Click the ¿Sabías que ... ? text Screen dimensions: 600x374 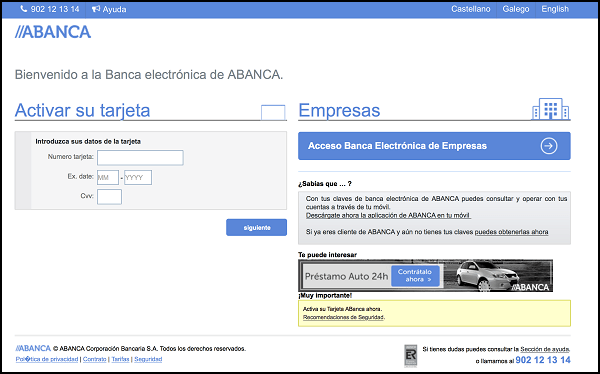325,184
